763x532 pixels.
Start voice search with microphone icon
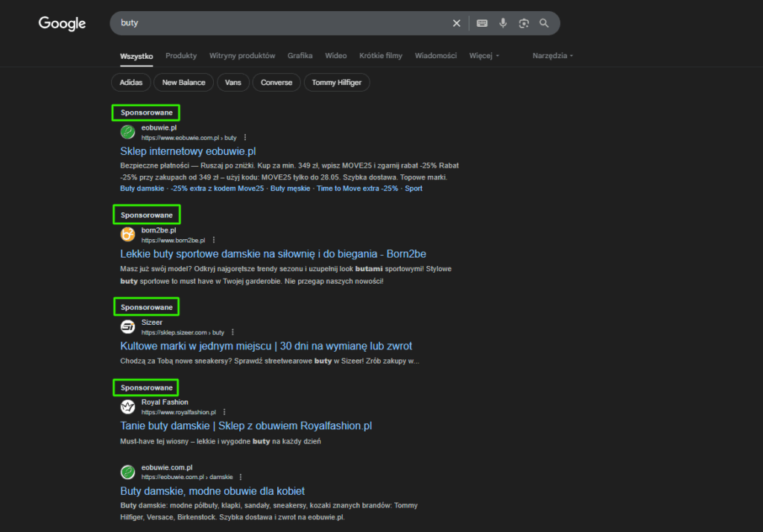tap(503, 23)
